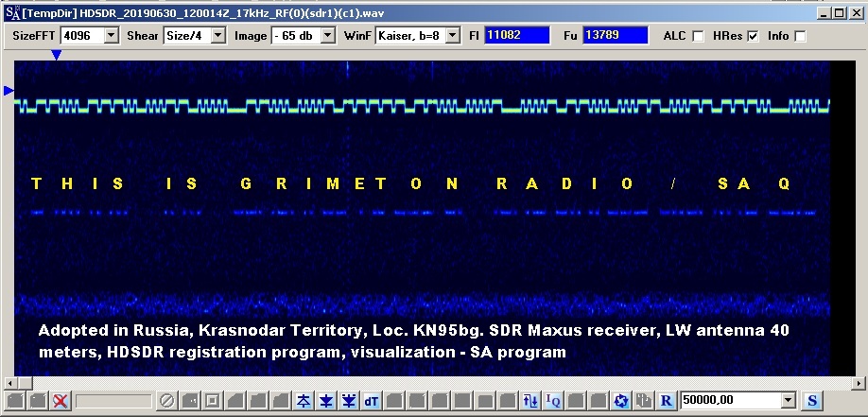The height and width of the screenshot is (417, 868).
Task: Click the blue circular arrows refresh icon
Action: [621, 400]
